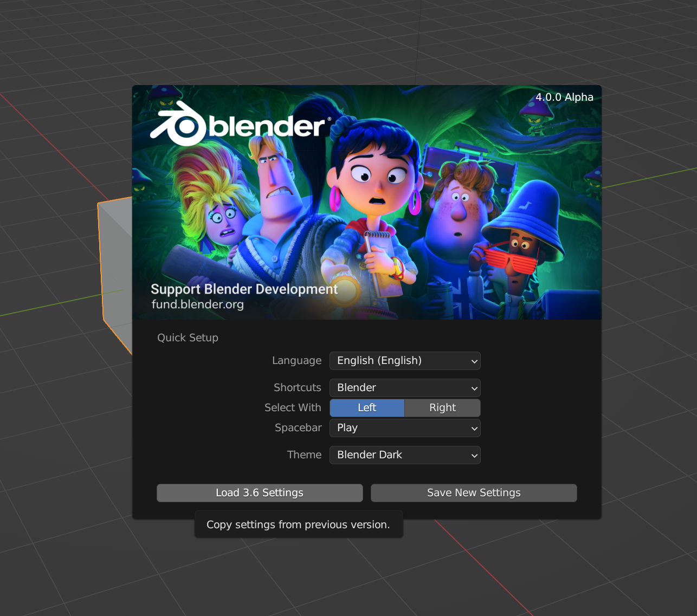The height and width of the screenshot is (616, 697).
Task: Open the Language dropdown showing English (English)
Action: coord(405,361)
